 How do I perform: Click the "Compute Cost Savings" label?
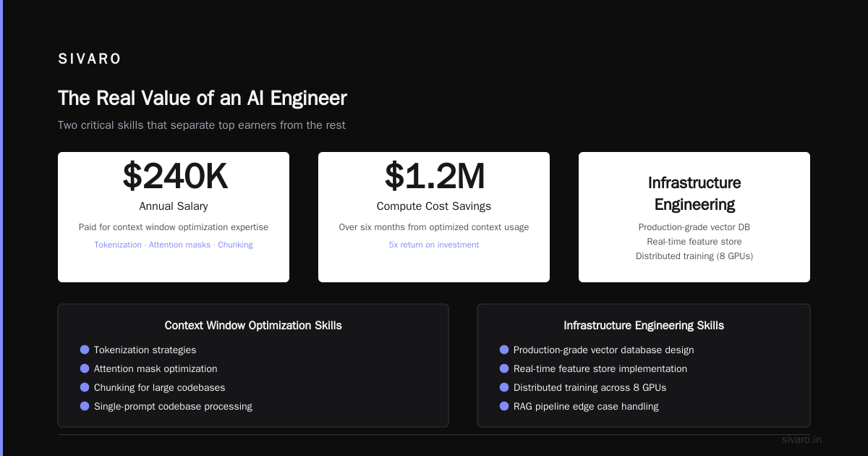click(434, 206)
